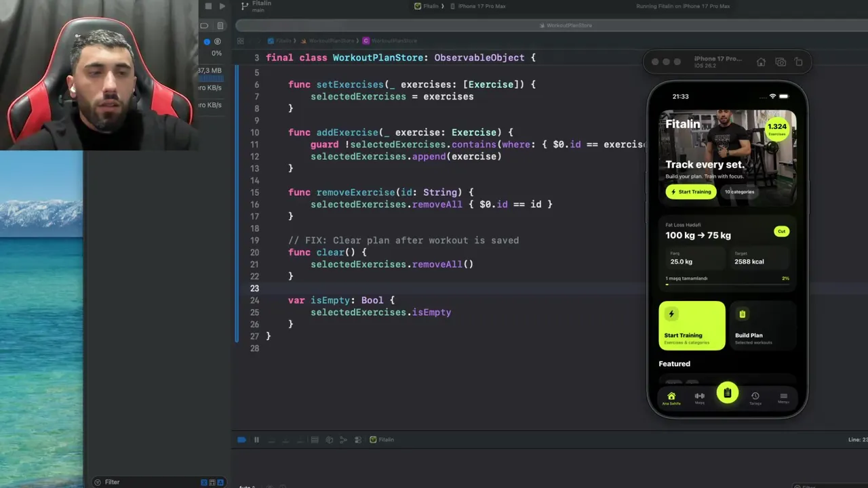This screenshot has height=488, width=868.
Task: Select the Fitalin process in debug bar
Action: [382, 440]
